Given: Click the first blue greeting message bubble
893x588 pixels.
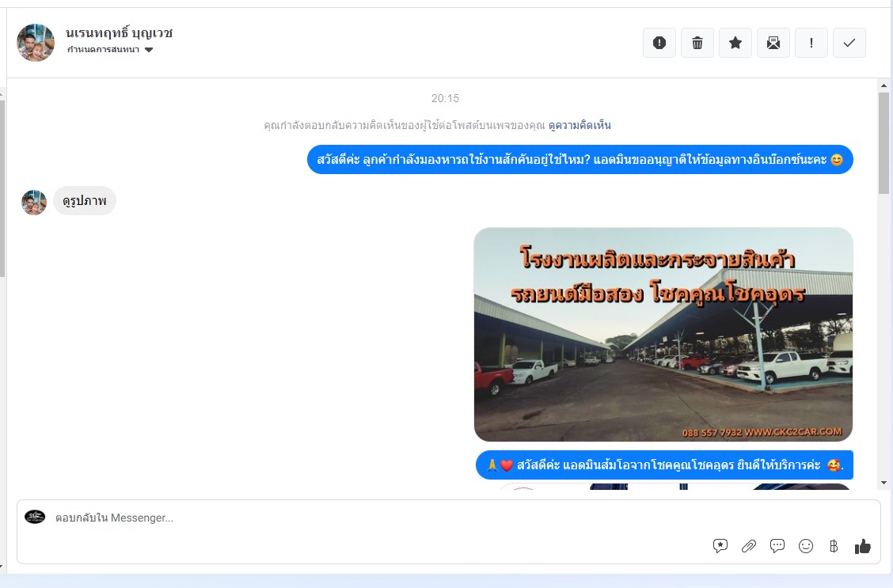Looking at the screenshot, I should (579, 159).
